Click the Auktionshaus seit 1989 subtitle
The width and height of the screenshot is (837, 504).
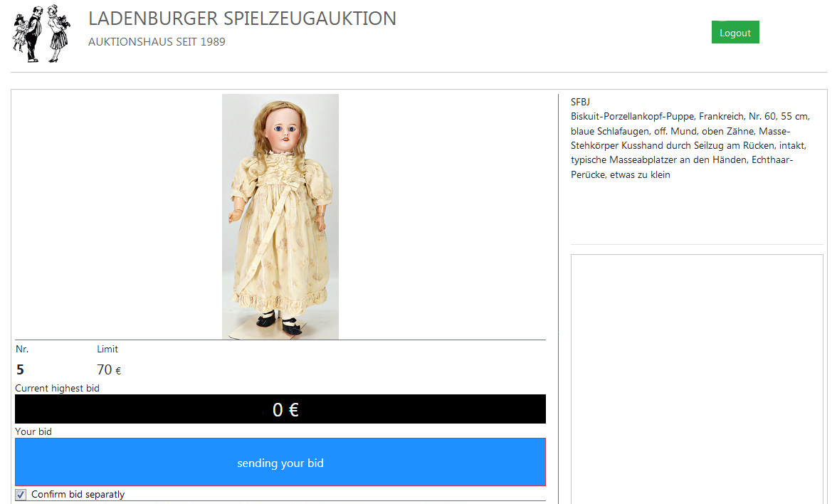tap(157, 41)
